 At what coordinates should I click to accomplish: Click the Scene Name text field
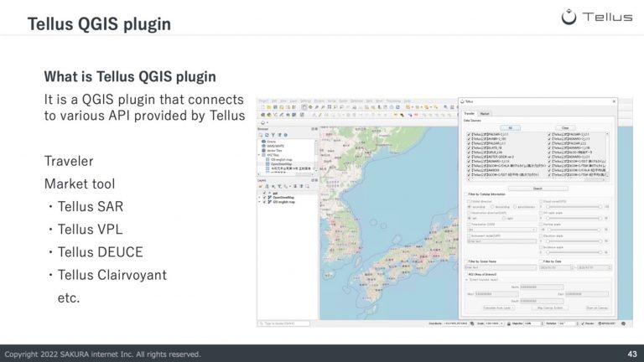pyautogui.click(x=501, y=267)
